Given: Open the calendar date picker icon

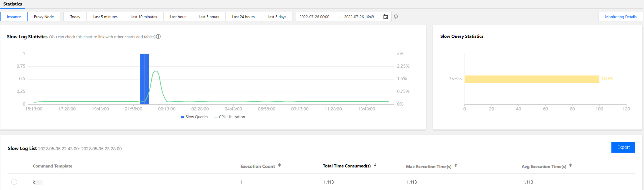Looking at the screenshot, I should pos(386,17).
